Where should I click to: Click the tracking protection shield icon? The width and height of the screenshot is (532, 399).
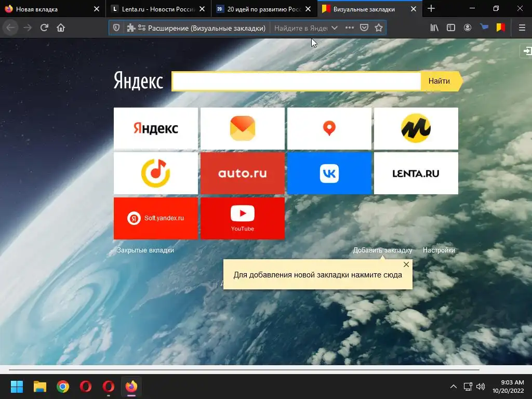tap(116, 28)
